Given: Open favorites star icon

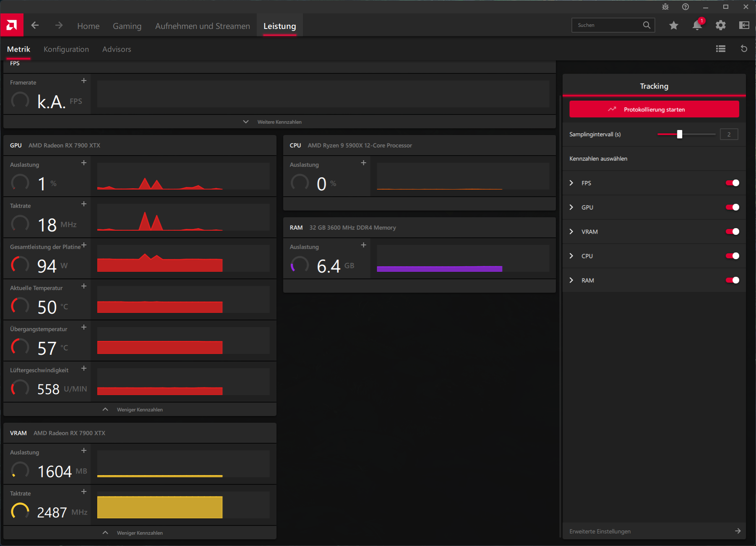Looking at the screenshot, I should point(674,25).
